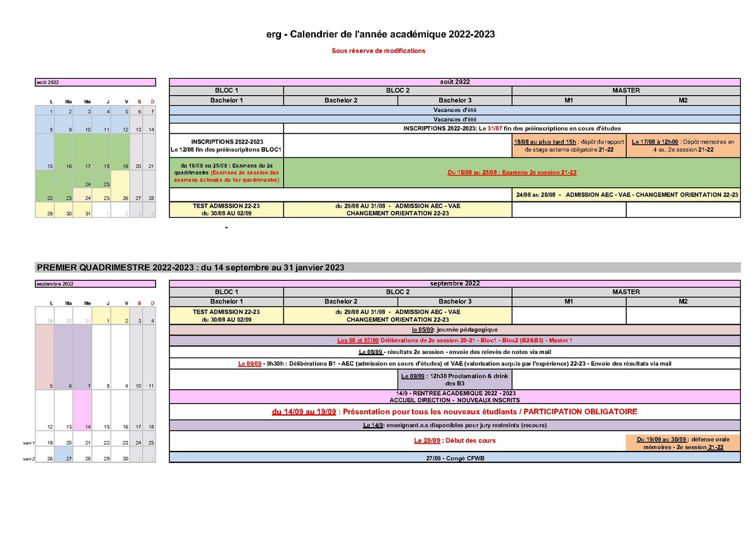Click the document title 'erg - Calendrier de l'année académique 2022-2023'

(x=381, y=34)
